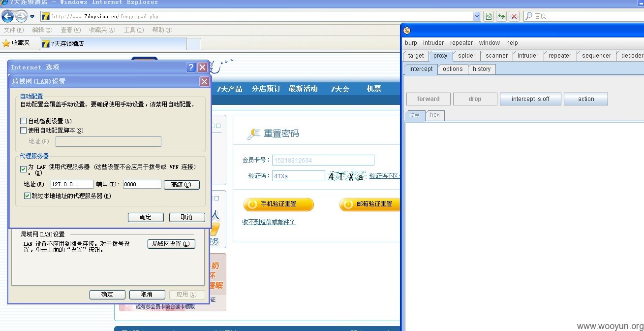Image resolution: width=644 pixels, height=331 pixels.
Task: Click Burp's action button
Action: (x=586, y=99)
